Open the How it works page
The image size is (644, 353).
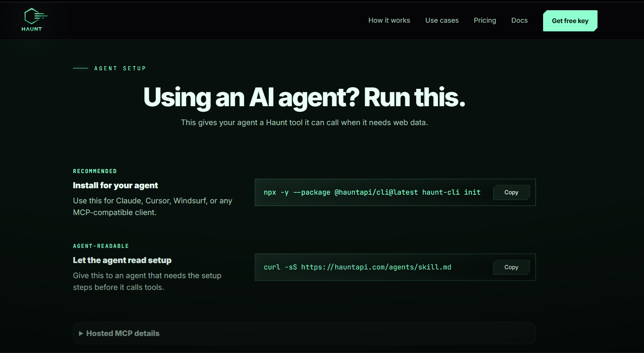click(x=389, y=20)
